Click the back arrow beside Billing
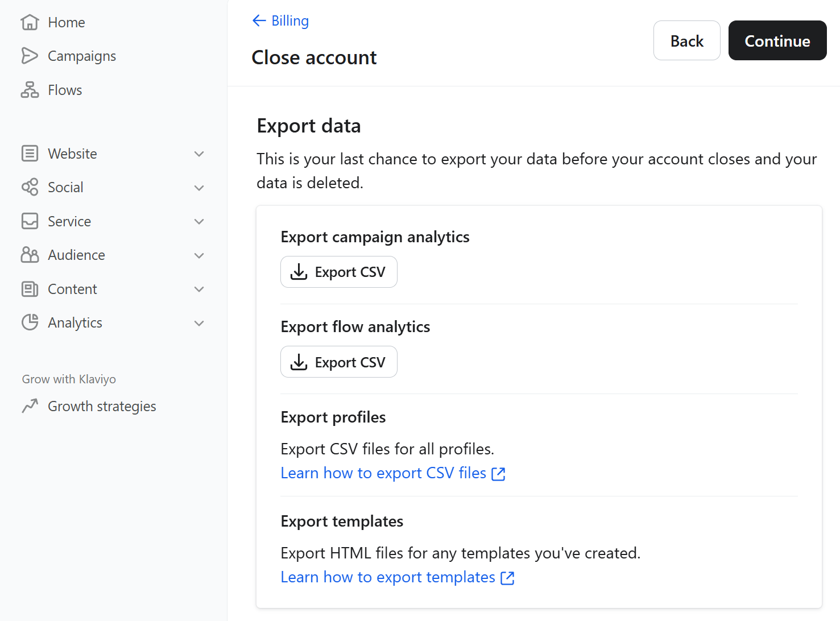840x621 pixels. point(259,20)
